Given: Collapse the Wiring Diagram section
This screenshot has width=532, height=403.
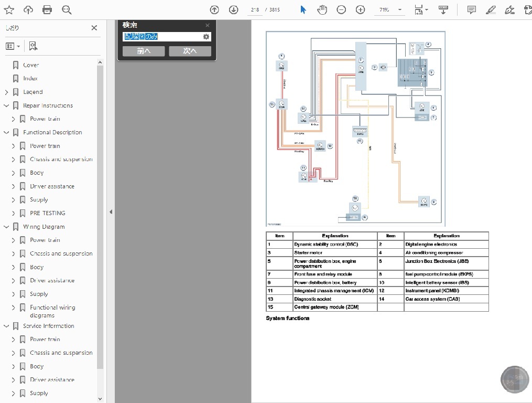Looking at the screenshot, I should pyautogui.click(x=6, y=227).
